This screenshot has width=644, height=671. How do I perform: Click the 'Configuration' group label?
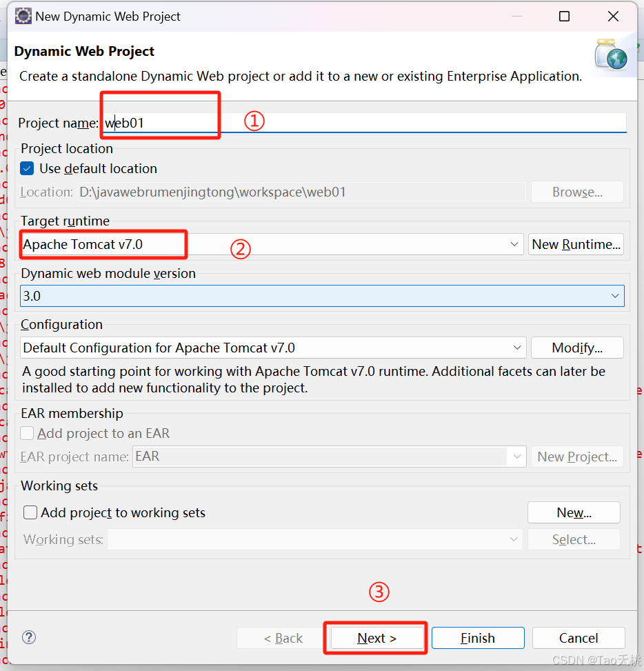[61, 324]
